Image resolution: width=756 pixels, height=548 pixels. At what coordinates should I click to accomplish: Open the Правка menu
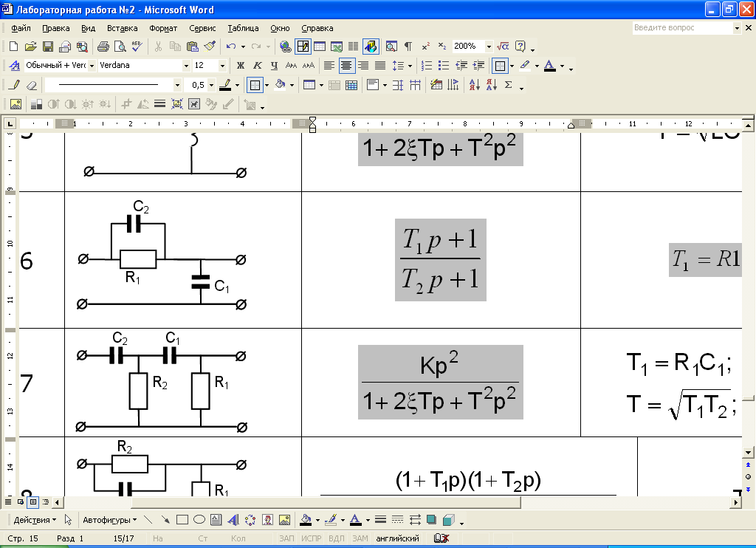[x=56, y=28]
